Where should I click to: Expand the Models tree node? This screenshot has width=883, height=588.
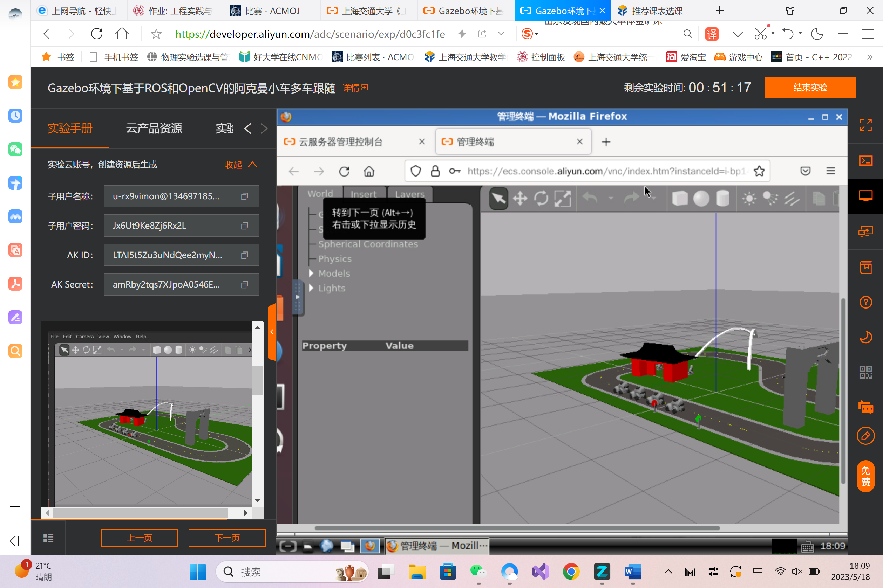click(311, 274)
